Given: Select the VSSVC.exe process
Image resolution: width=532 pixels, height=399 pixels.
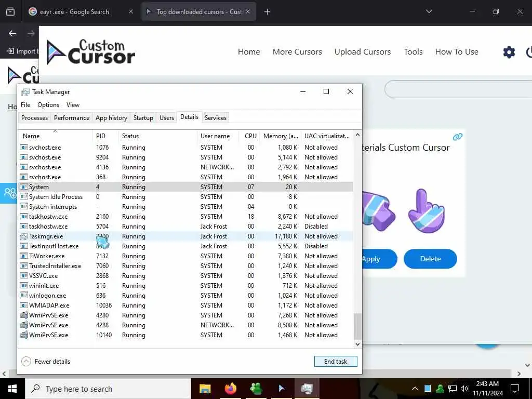Looking at the screenshot, I should [x=185, y=275].
